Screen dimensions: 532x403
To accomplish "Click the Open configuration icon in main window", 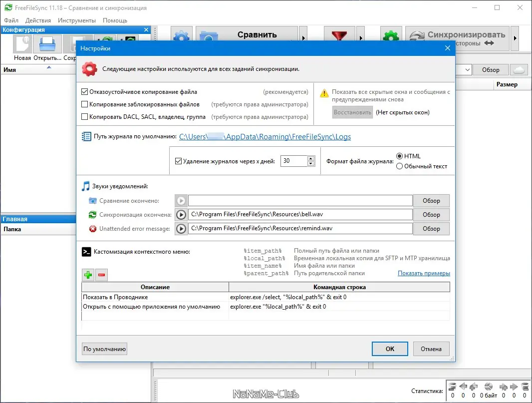I will point(47,44).
